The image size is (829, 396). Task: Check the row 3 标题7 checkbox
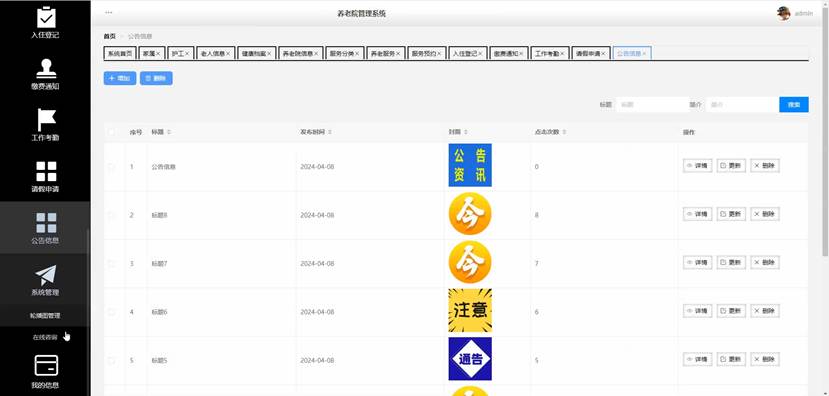tap(112, 263)
